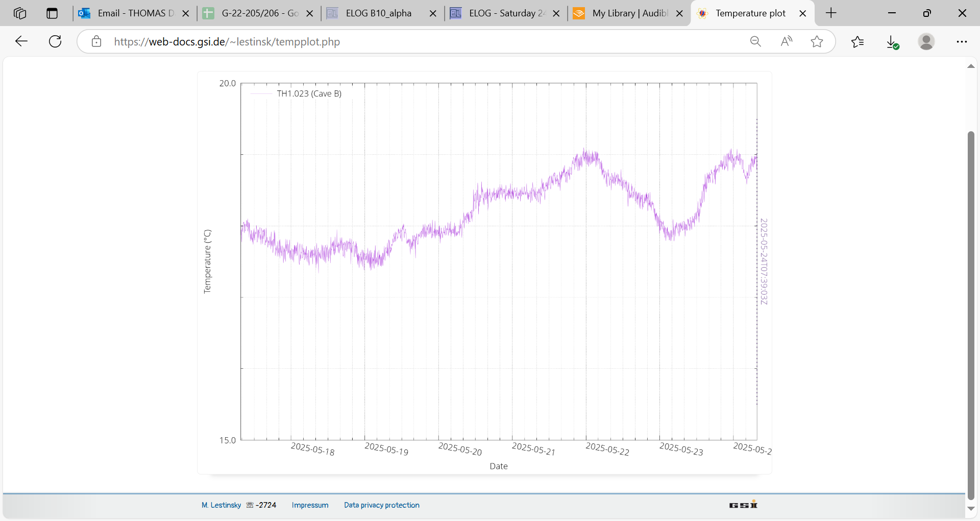The height and width of the screenshot is (521, 980).
Task: Add this page to favorites with star icon
Action: click(817, 41)
